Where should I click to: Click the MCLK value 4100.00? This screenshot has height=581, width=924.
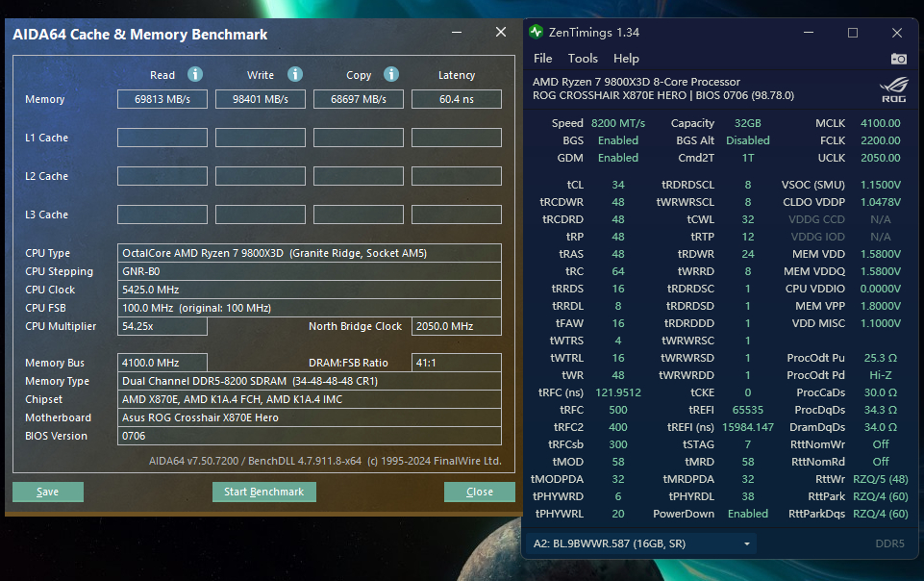881,123
